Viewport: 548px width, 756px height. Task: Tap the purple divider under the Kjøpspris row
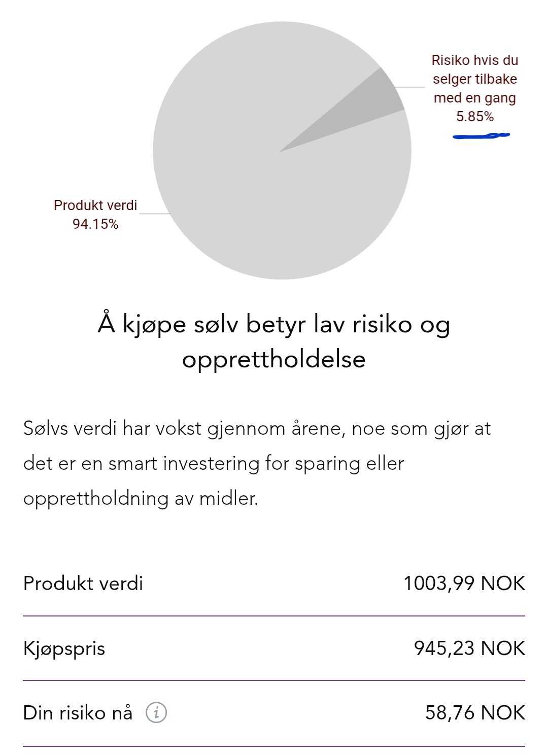274,680
